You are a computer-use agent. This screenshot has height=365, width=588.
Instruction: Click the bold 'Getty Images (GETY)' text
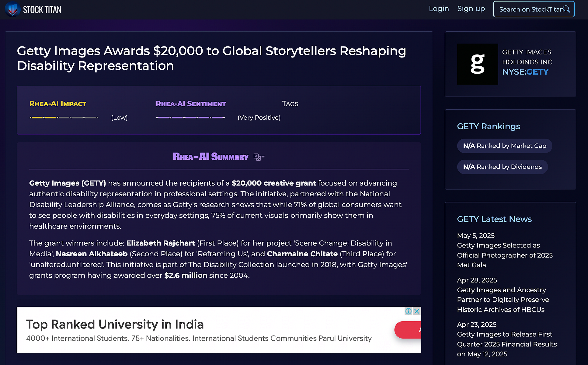click(x=68, y=183)
